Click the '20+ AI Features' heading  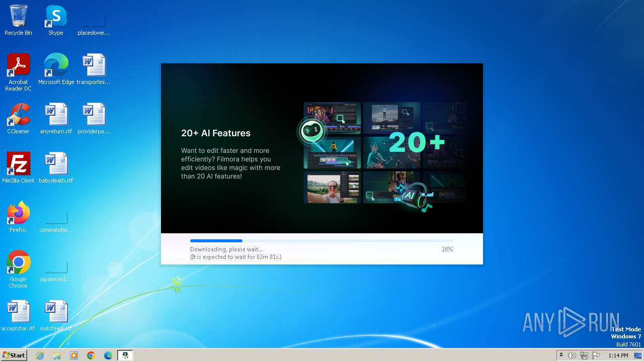216,133
